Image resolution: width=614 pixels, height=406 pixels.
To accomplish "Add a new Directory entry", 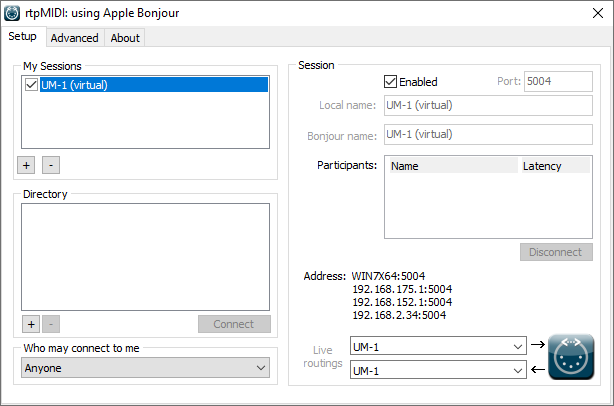I will [x=31, y=324].
